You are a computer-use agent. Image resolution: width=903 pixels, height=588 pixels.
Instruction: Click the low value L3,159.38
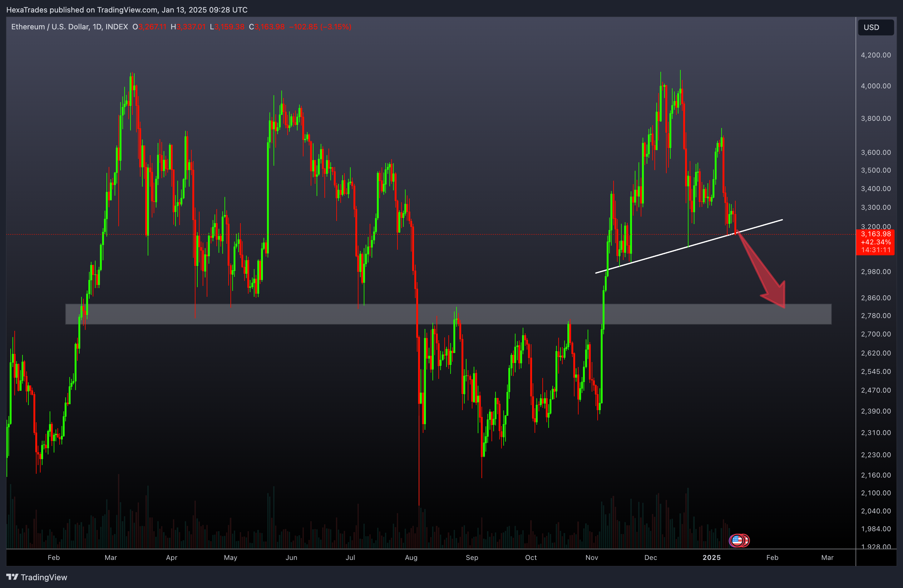pos(227,27)
